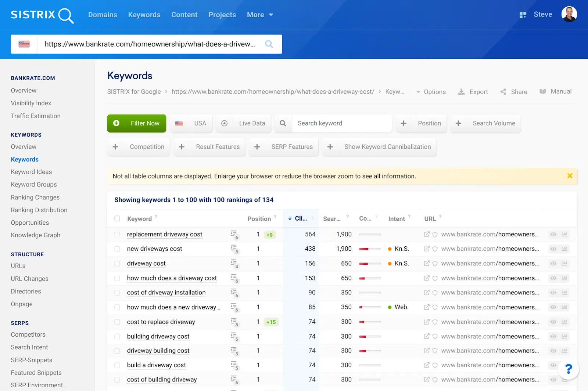Open the Projects menu
This screenshot has height=391, width=588.
pyautogui.click(x=222, y=15)
